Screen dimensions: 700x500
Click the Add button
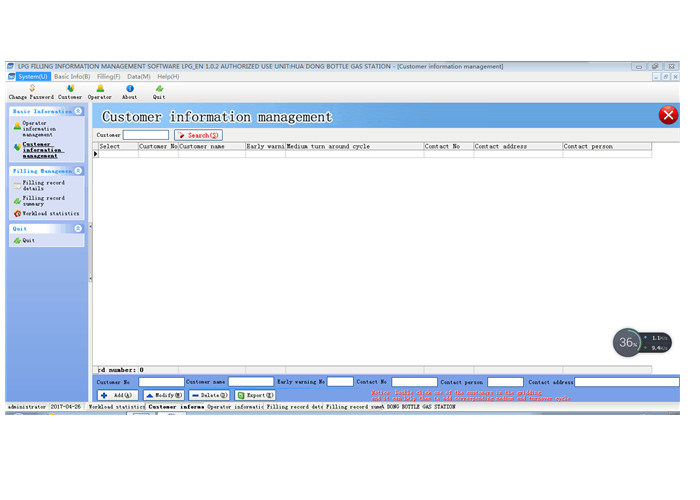click(117, 395)
